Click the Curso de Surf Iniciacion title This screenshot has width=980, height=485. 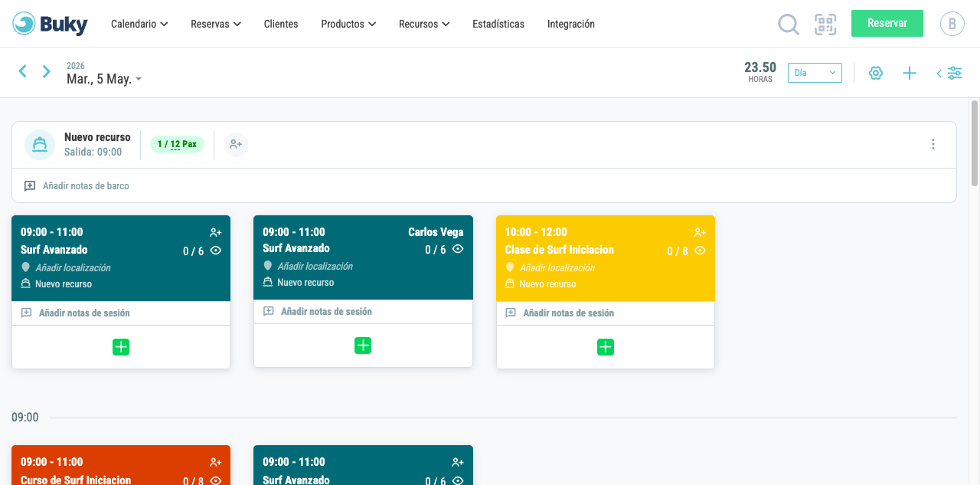pyautogui.click(x=76, y=480)
